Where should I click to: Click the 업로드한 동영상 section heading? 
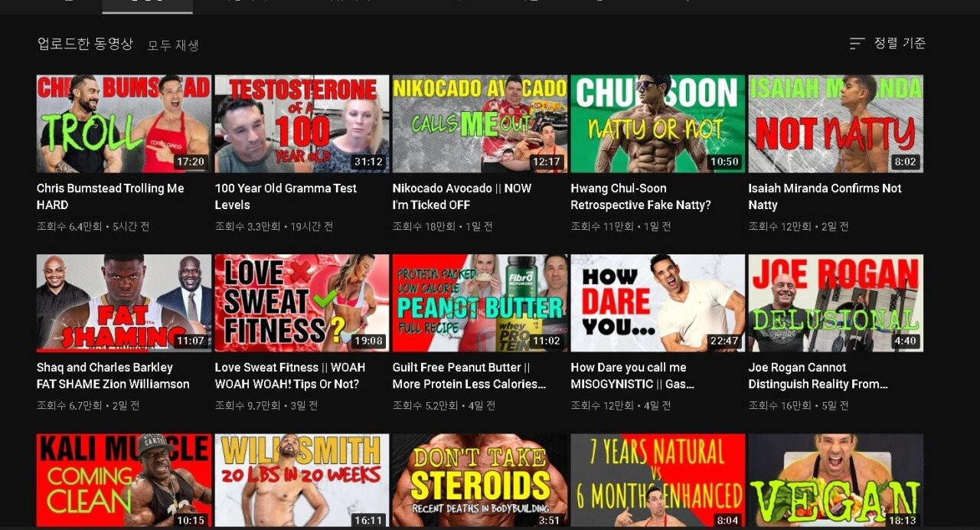tap(85, 44)
